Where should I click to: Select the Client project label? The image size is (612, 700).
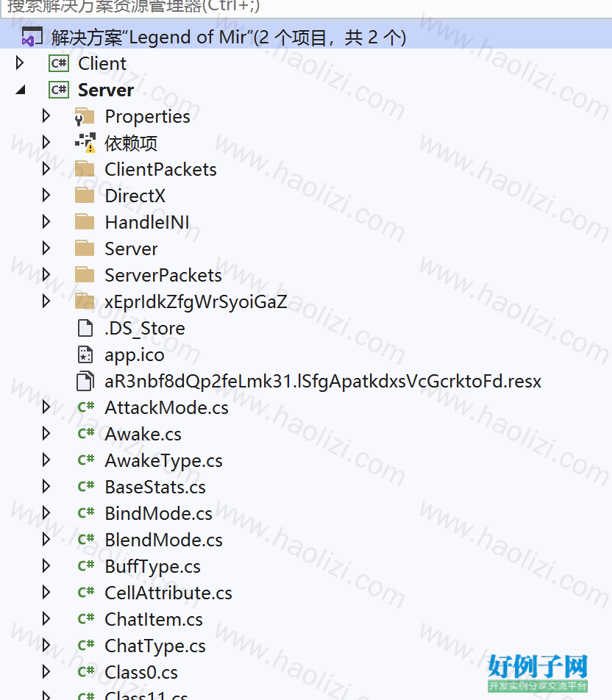102,63
